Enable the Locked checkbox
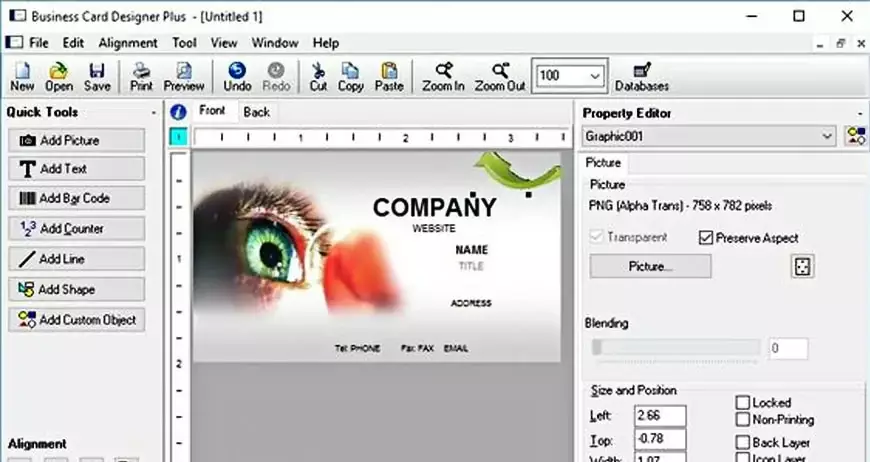Image resolution: width=870 pixels, height=462 pixels. click(743, 403)
